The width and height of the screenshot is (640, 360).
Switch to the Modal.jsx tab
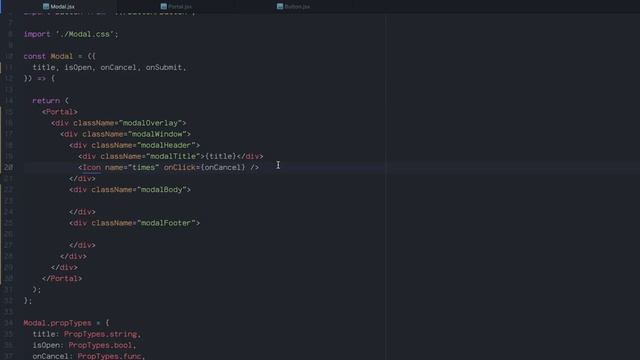click(x=58, y=7)
